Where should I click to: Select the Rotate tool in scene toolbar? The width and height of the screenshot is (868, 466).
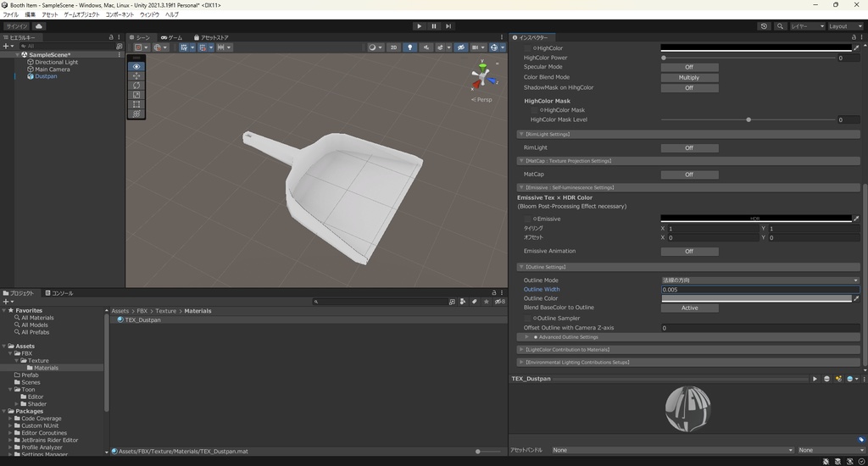(x=136, y=86)
